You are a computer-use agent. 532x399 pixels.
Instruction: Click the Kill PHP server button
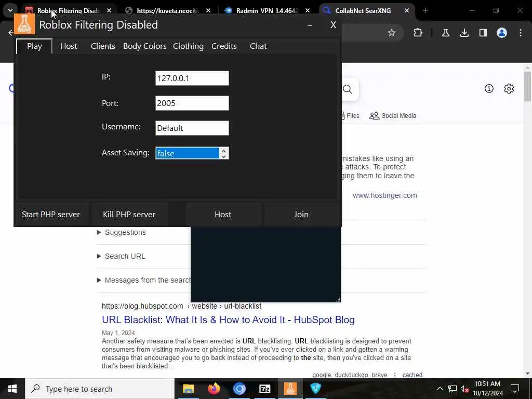[129, 215]
